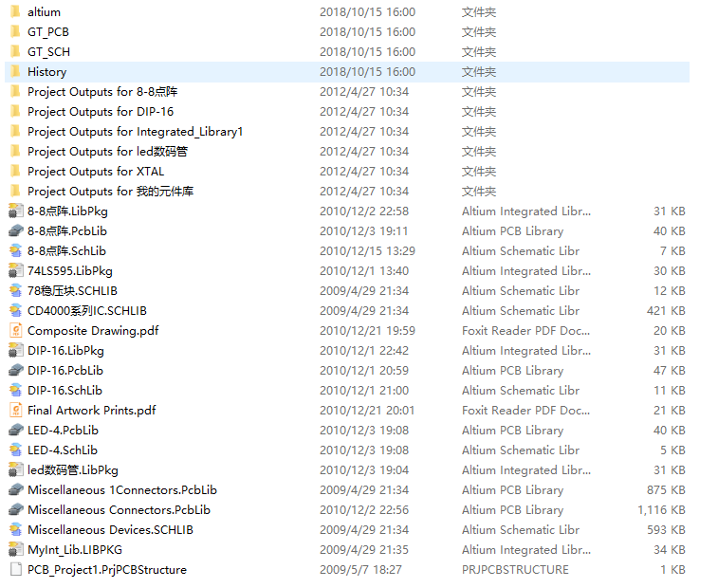This screenshot has width=718, height=588.
Task: Click date 2009/5/7 18:27
Action: click(x=360, y=570)
